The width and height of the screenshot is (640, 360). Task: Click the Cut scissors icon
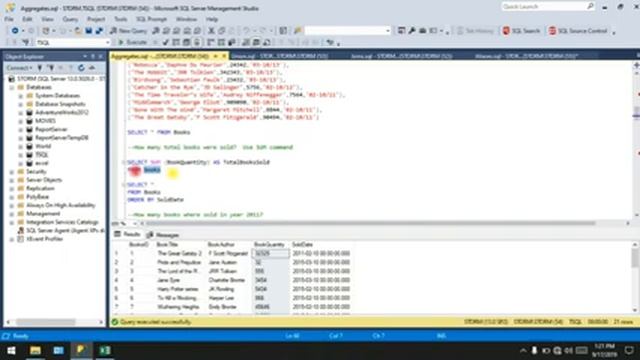click(x=211, y=31)
